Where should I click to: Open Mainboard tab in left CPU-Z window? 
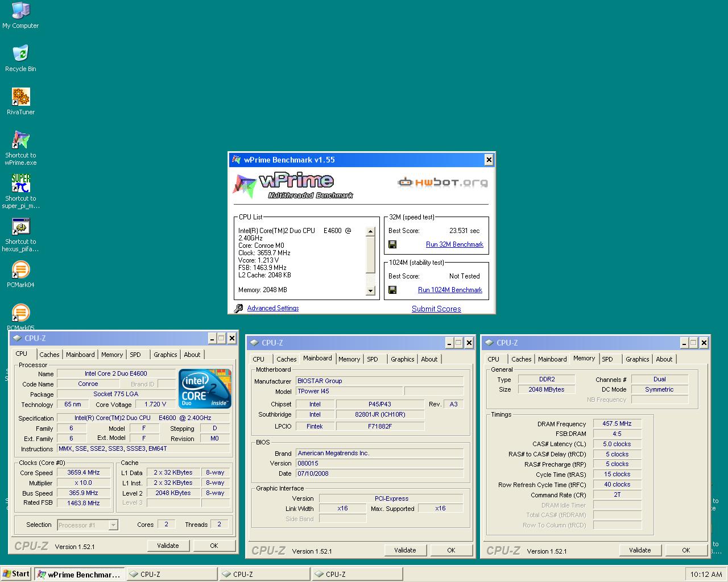point(80,355)
